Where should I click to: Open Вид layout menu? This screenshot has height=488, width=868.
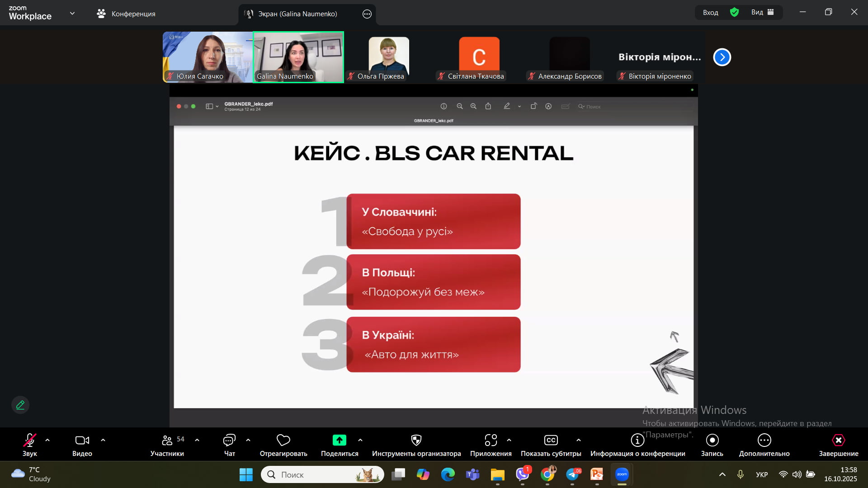762,12
